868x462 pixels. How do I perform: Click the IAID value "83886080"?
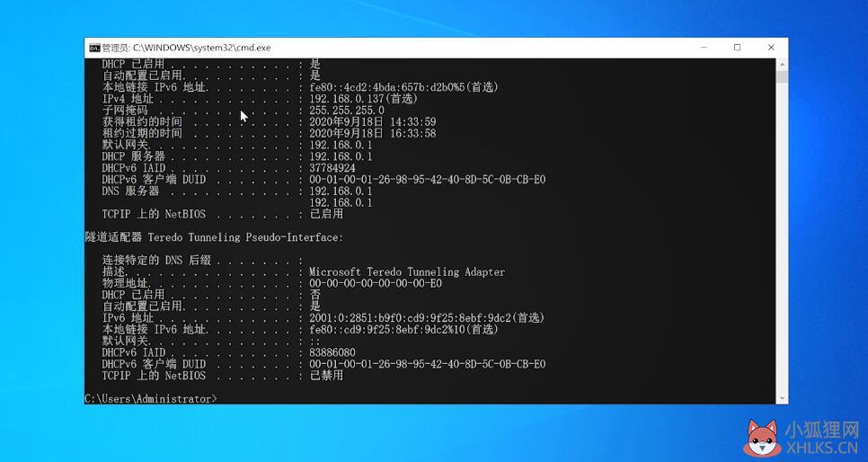(x=332, y=353)
